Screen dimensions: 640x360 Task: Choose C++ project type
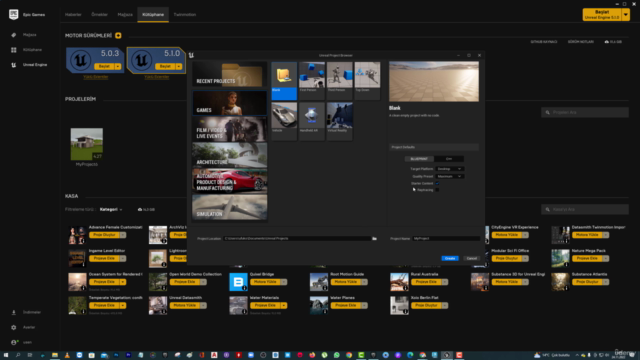(x=449, y=159)
